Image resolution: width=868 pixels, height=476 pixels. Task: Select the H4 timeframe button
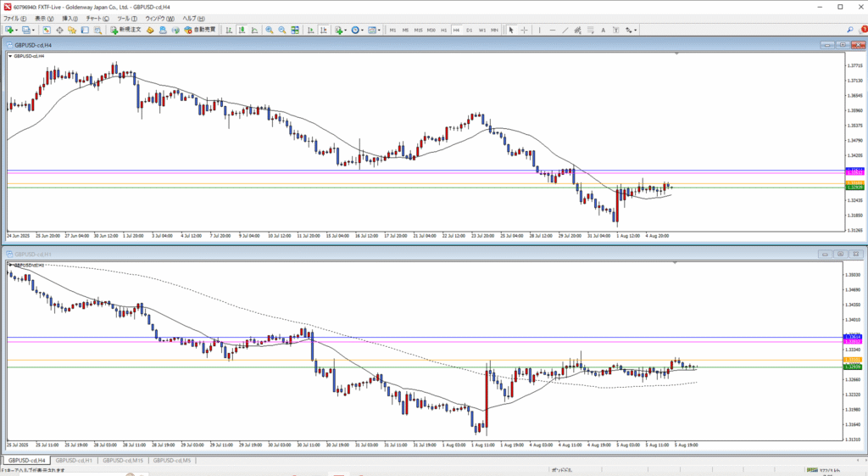[x=457, y=30]
